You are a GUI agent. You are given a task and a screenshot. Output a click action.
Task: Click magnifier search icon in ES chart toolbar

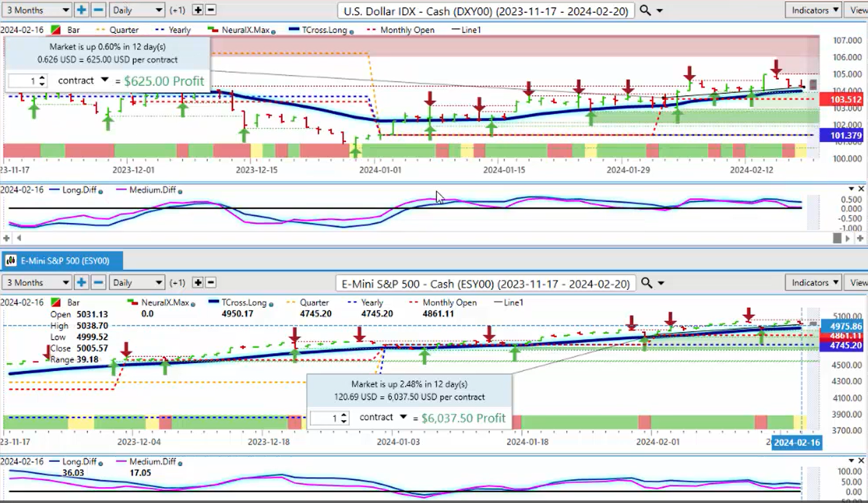point(646,283)
